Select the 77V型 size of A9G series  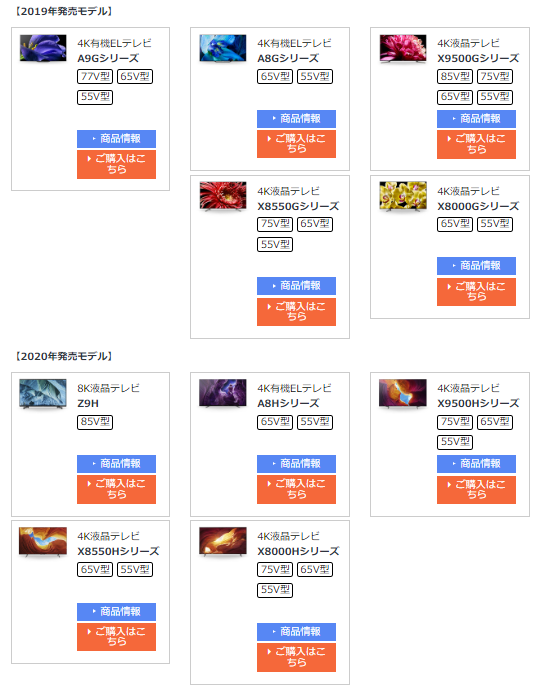[x=95, y=77]
